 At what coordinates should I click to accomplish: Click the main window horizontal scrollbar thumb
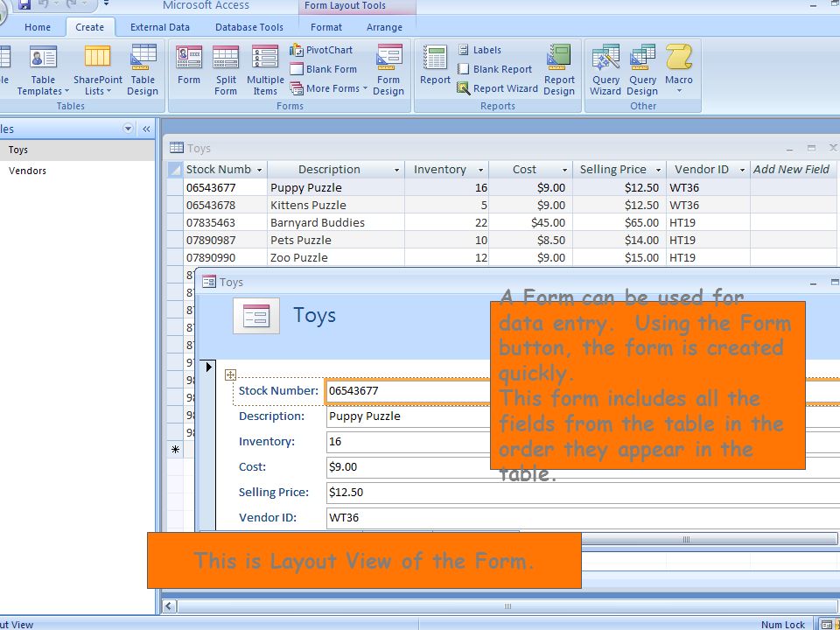pos(507,606)
